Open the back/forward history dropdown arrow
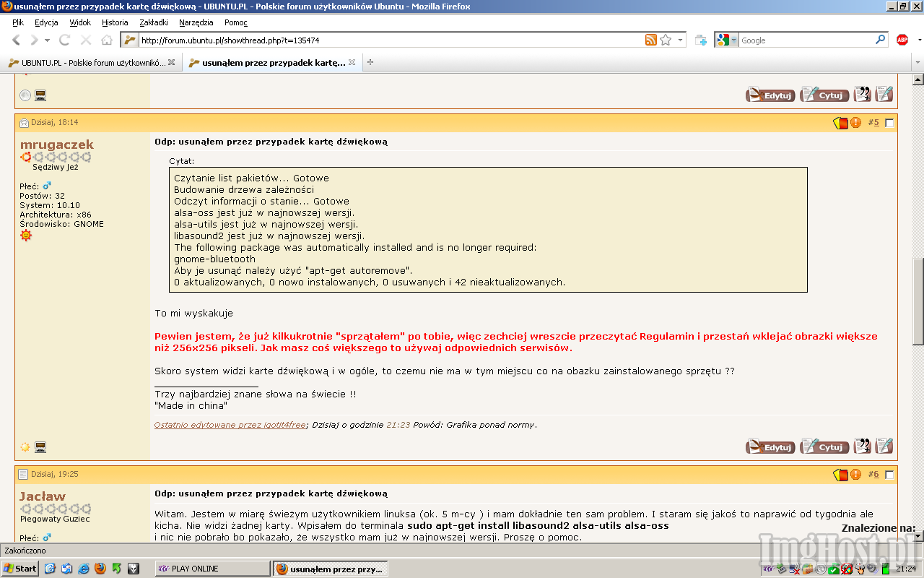The height and width of the screenshot is (578, 924). click(48, 40)
